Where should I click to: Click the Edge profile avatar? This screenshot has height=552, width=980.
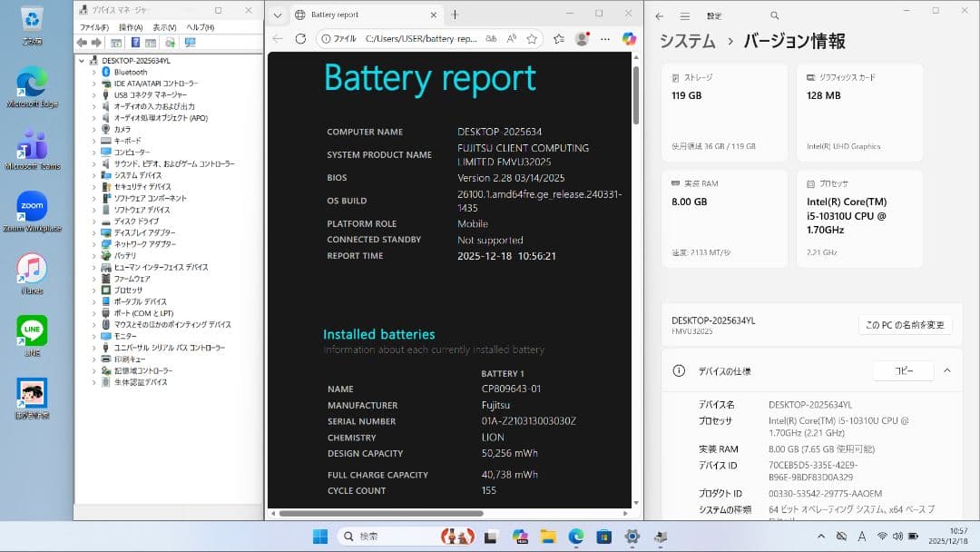(581, 39)
